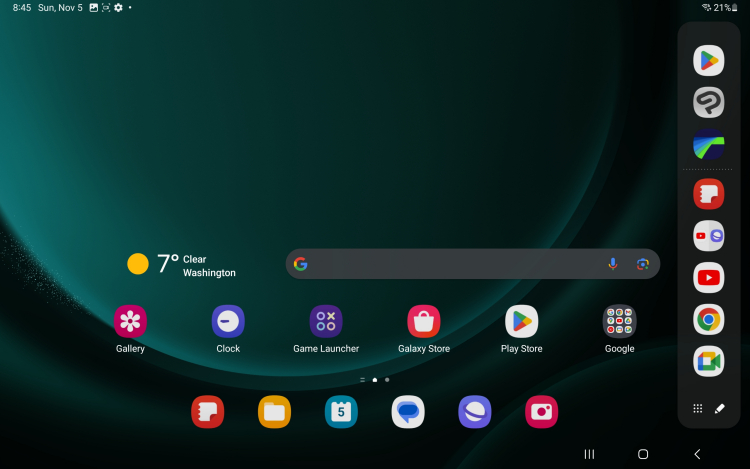Open Play Store on home screen
The image size is (750, 469).
click(x=521, y=321)
